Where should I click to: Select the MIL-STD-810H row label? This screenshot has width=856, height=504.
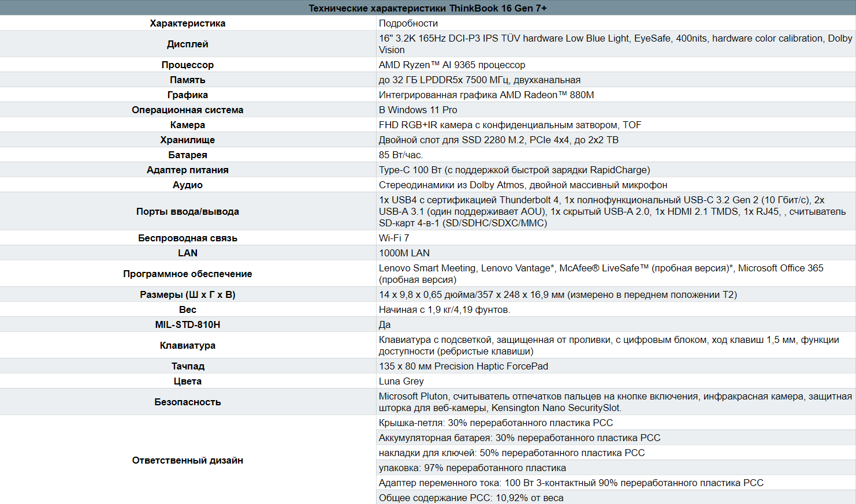pos(187,324)
